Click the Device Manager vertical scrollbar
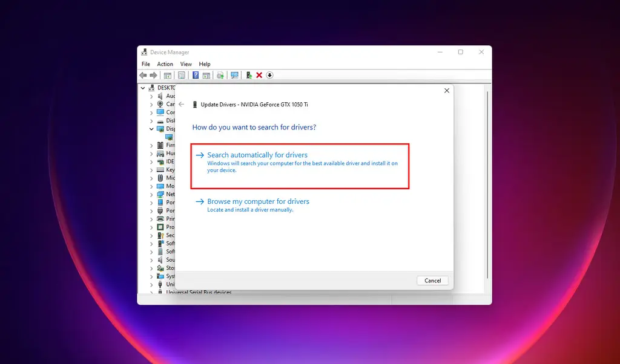This screenshot has width=620, height=364. 487,186
